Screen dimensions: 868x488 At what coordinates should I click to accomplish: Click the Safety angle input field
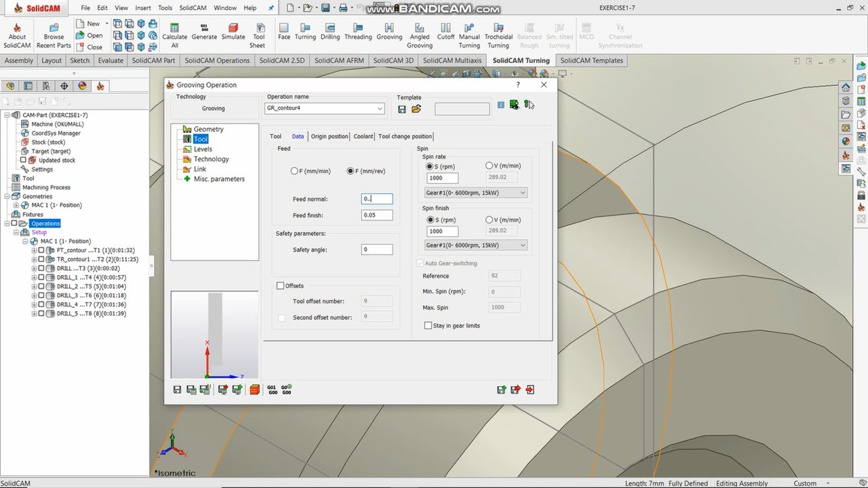click(377, 249)
